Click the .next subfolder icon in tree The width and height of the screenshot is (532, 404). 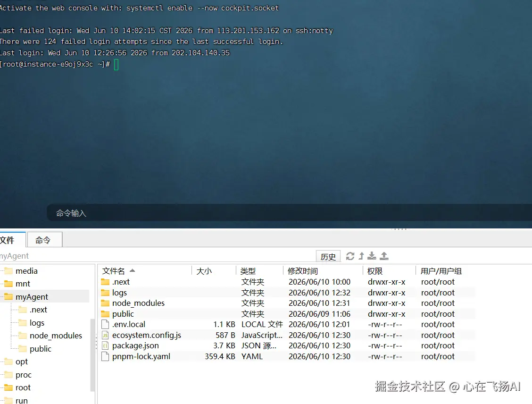click(23, 310)
